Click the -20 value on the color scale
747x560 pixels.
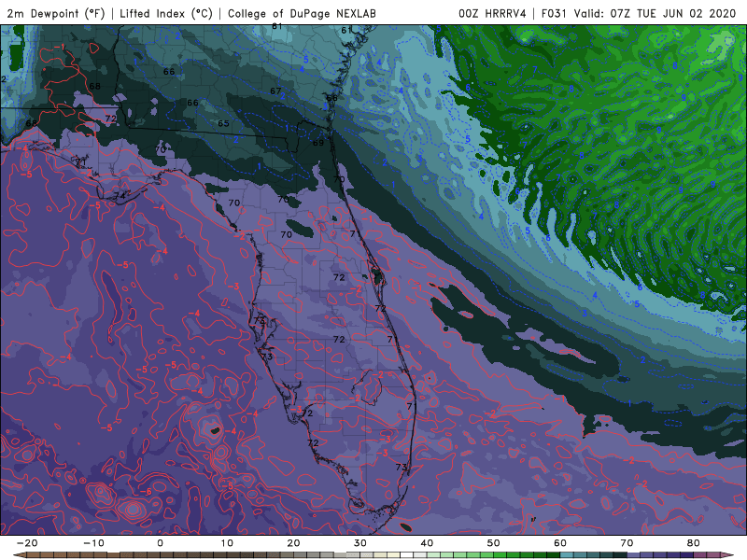[27, 543]
